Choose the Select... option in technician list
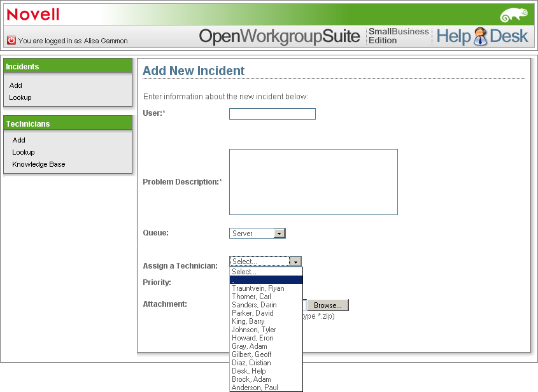 click(x=266, y=272)
